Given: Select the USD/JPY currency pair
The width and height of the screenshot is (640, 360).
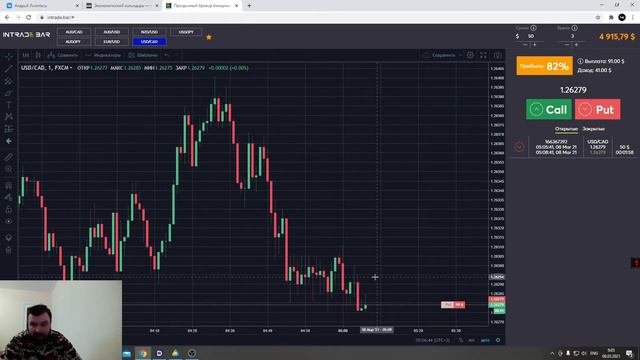Looking at the screenshot, I should [186, 32].
